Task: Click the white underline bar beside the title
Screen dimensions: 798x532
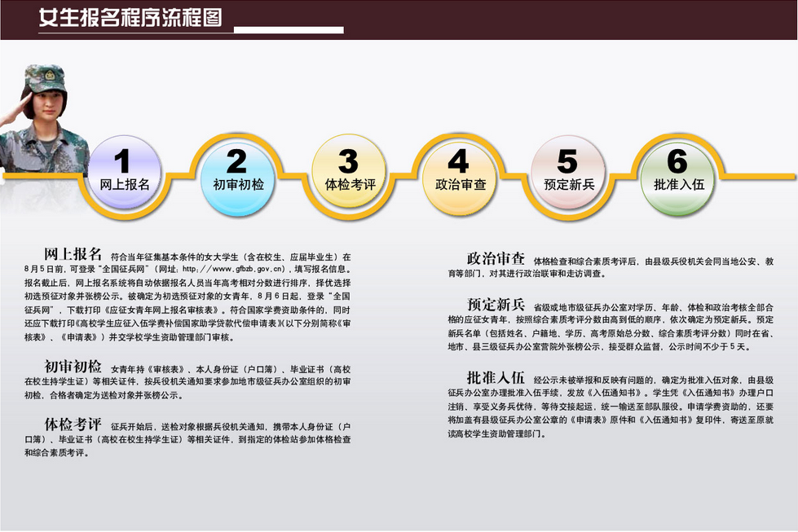Action: [288, 30]
